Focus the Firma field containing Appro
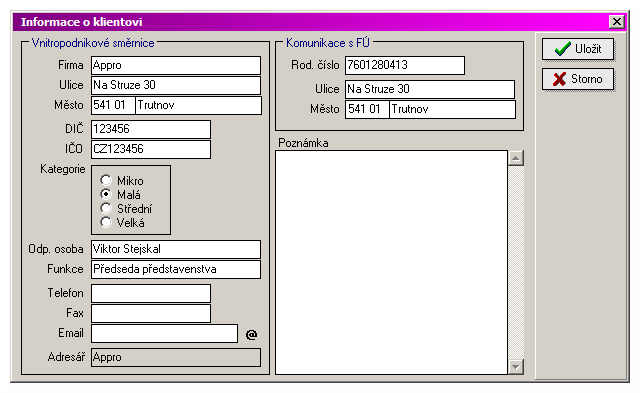This screenshot has width=640, height=393. click(x=176, y=65)
